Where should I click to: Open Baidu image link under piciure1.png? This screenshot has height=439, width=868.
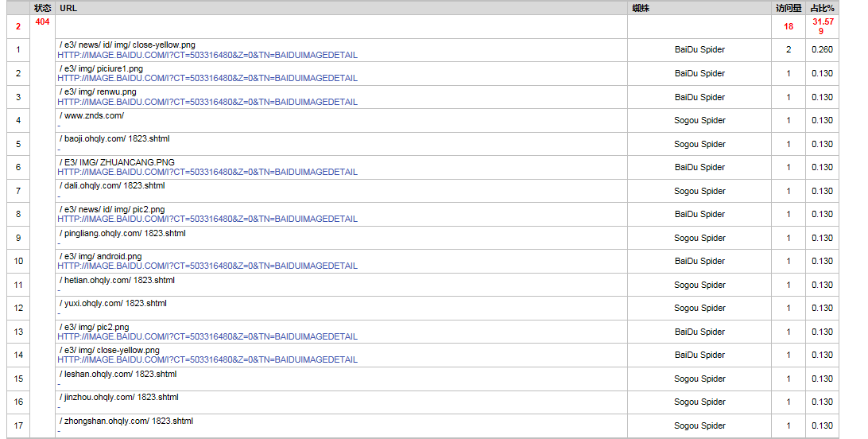(207, 78)
